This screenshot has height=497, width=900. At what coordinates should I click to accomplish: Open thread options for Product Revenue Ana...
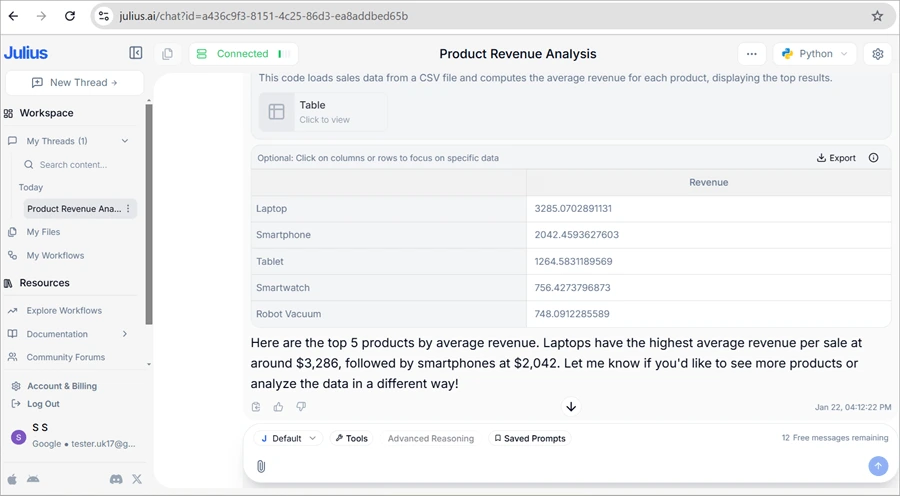coord(128,209)
